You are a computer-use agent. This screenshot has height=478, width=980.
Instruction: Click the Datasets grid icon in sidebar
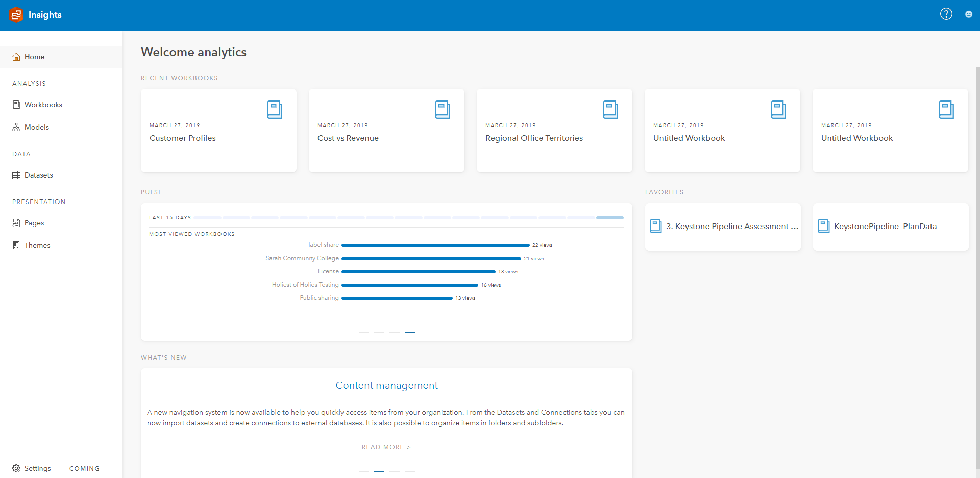pyautogui.click(x=16, y=175)
